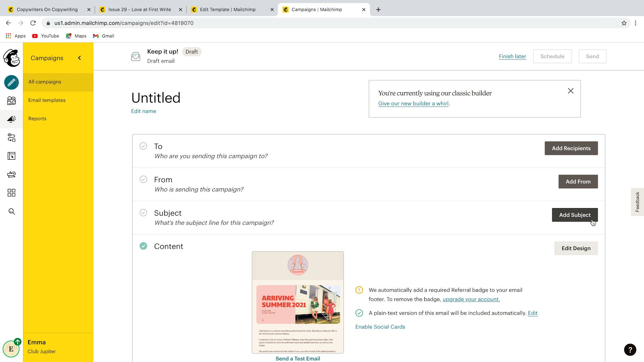Open the Automations icon in sidebar

[11, 137]
